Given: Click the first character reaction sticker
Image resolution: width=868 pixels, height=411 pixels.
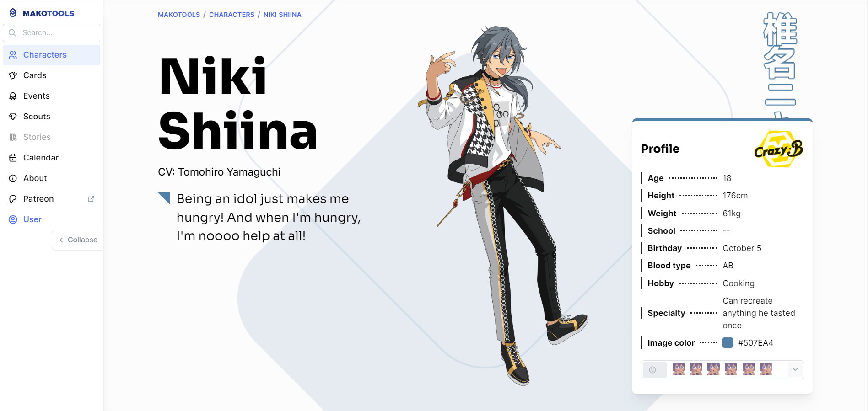Looking at the screenshot, I should [x=679, y=369].
